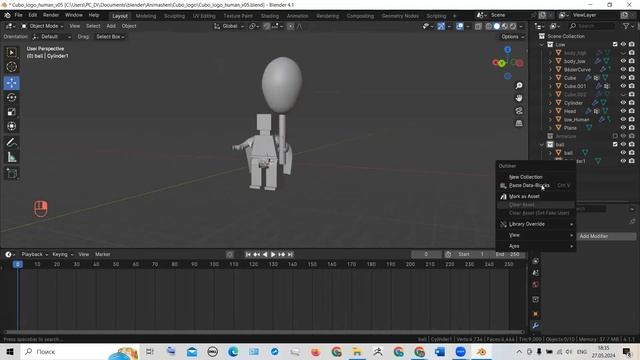This screenshot has width=640, height=360.
Task: Click the pan view hand icon
Action: click(x=519, y=98)
